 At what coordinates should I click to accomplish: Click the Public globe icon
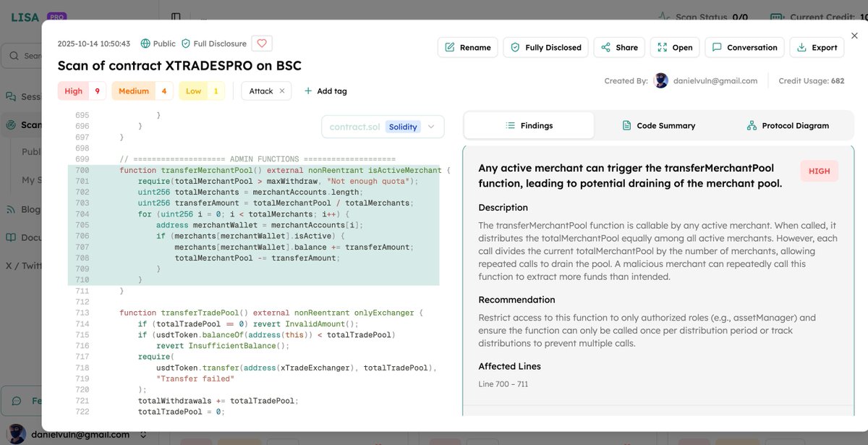[145, 43]
